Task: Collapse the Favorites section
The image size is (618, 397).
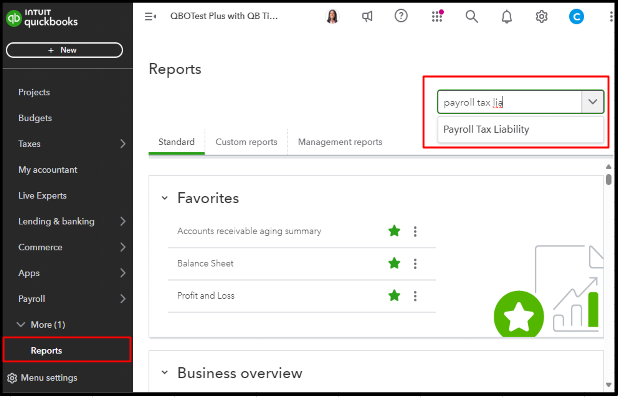Action: point(165,198)
